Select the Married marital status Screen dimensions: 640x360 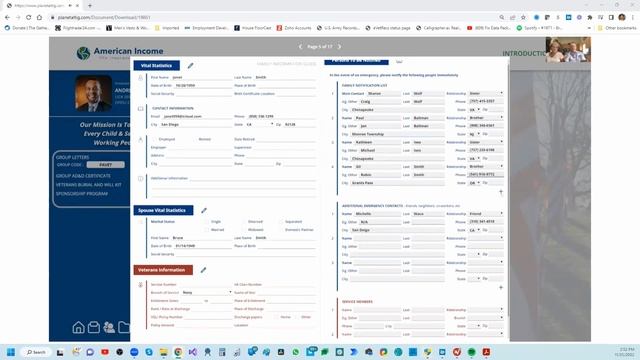point(207,230)
